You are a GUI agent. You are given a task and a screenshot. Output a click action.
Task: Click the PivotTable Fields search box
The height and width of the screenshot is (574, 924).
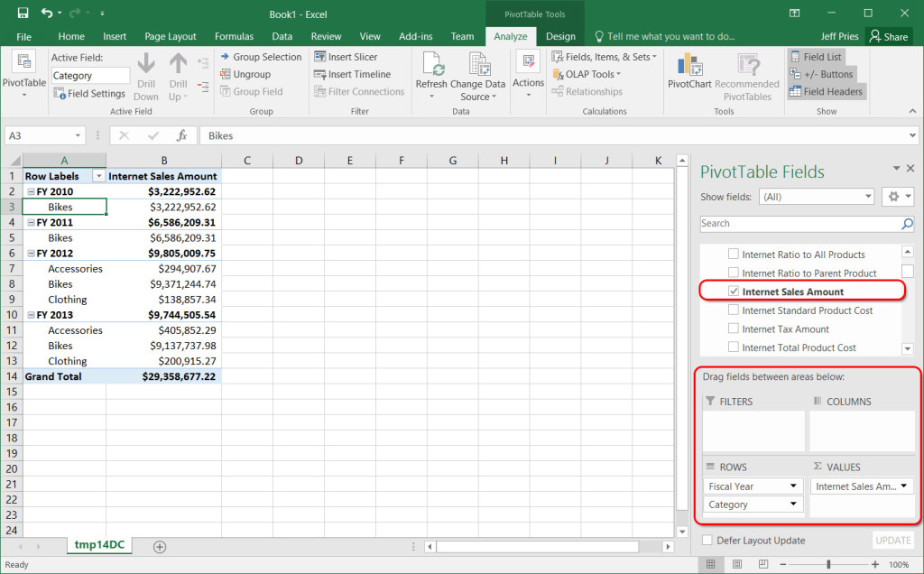click(799, 224)
